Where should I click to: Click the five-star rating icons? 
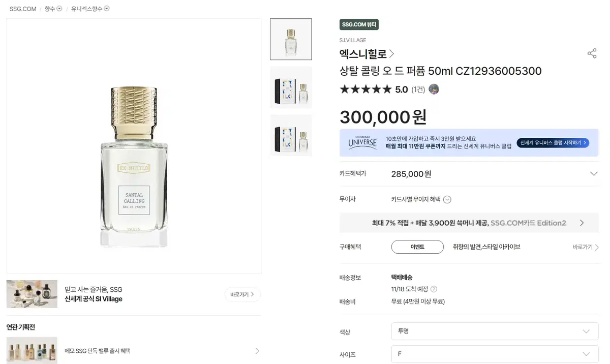click(365, 89)
